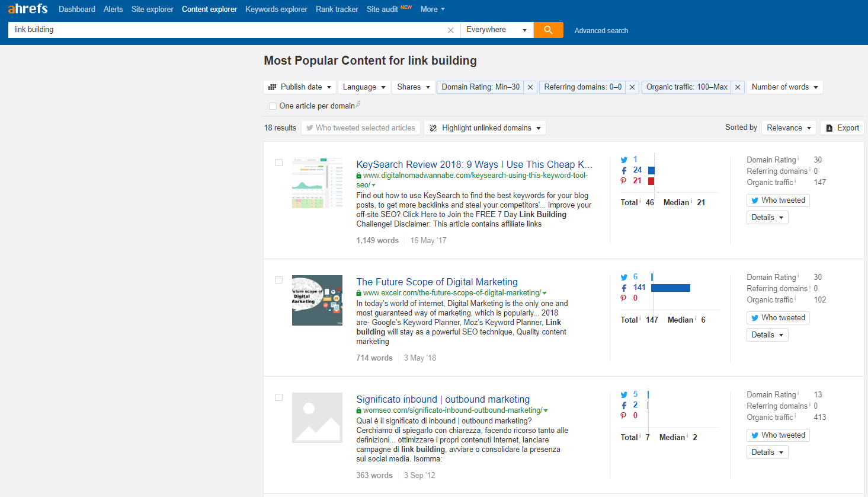
Task: Open the Language filter dropdown
Action: point(364,87)
